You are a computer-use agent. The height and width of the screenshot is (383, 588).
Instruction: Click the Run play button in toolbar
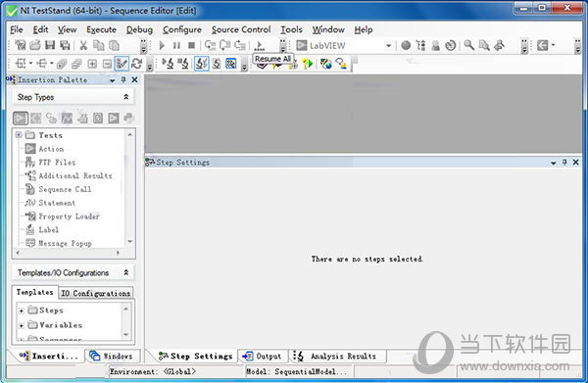(162, 45)
